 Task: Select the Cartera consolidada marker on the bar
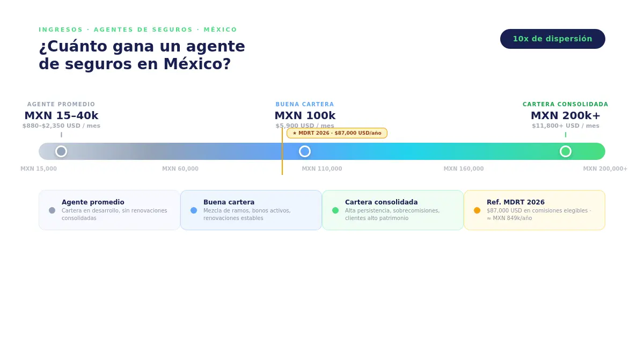click(x=566, y=151)
